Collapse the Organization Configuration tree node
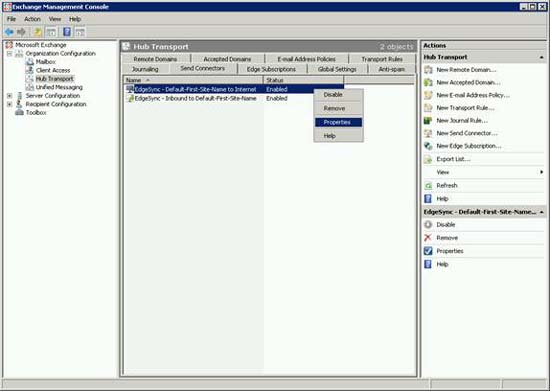Viewport: 550px width, 391px height. coord(9,54)
